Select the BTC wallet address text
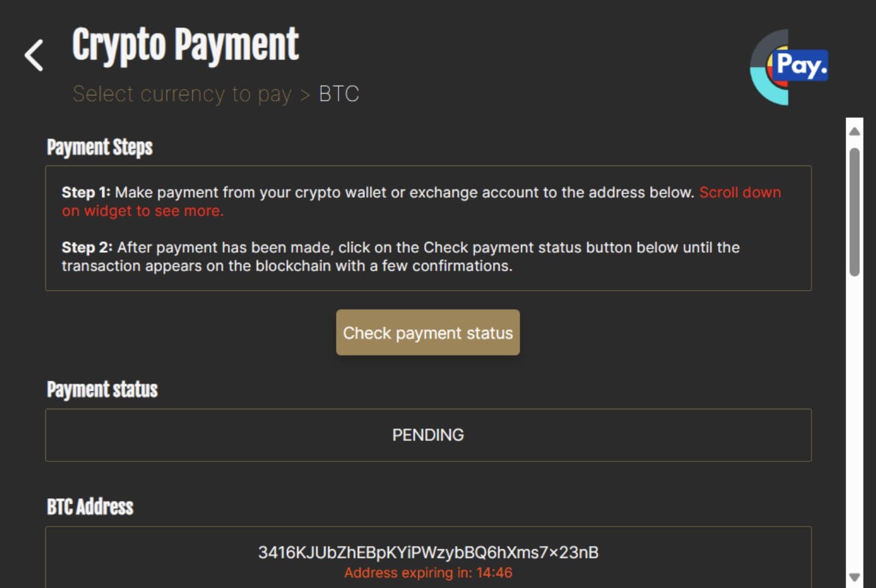Viewport: 876px width, 588px height. coord(428,552)
